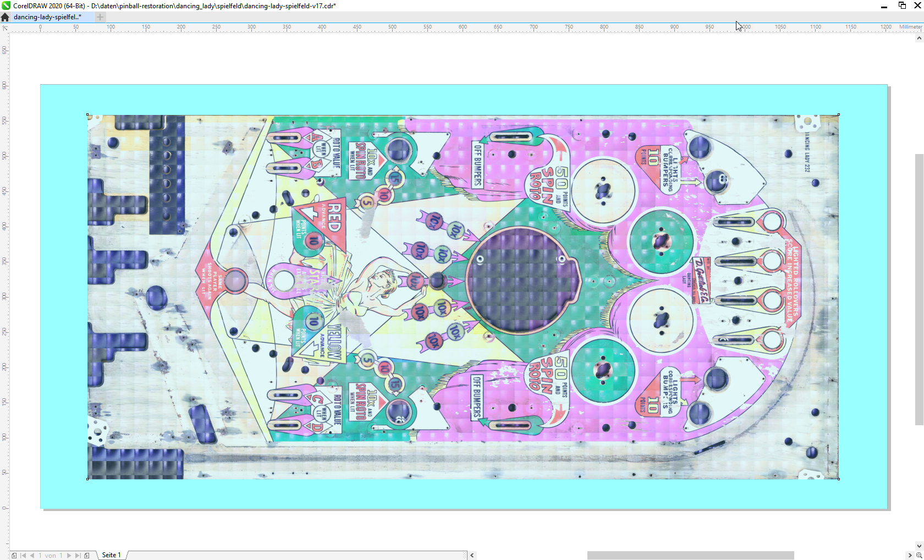The height and width of the screenshot is (560, 924).
Task: Click the CorelDRAW app icon in the title bar
Action: pyautogui.click(x=6, y=6)
